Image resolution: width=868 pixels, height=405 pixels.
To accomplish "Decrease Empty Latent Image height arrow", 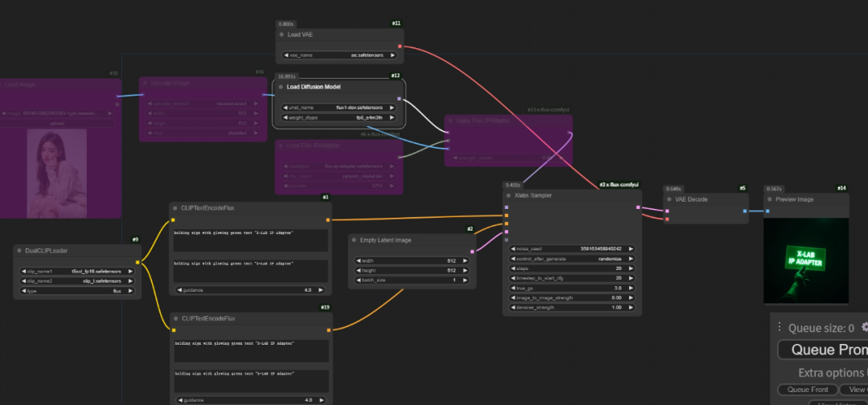I will (358, 271).
